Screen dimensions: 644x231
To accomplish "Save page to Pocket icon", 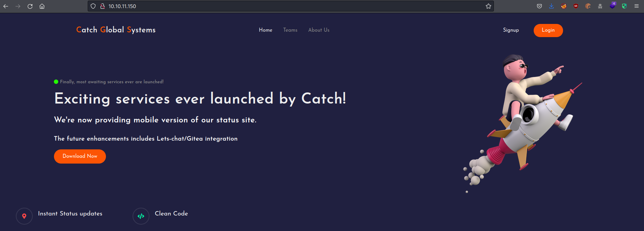I will pyautogui.click(x=539, y=6).
